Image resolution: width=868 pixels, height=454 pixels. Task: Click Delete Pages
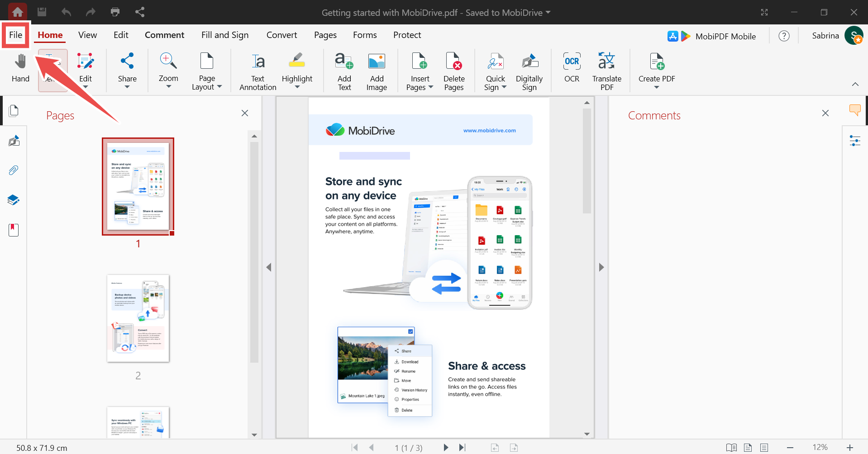click(x=454, y=71)
